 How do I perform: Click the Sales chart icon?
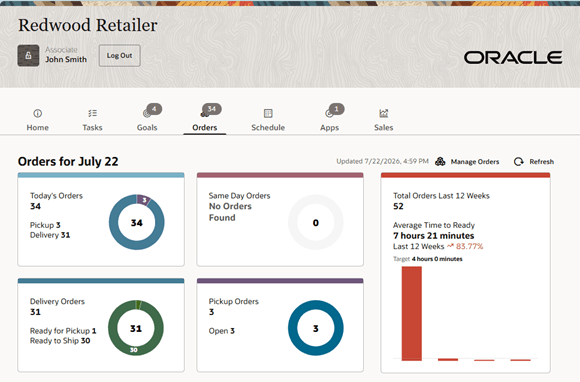(x=384, y=113)
